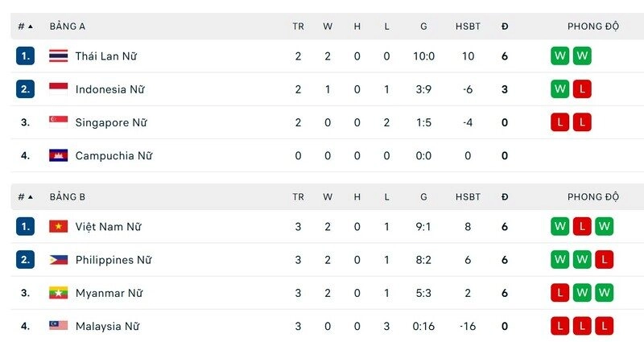Click Phong Độ header in Bảng A

593,27
